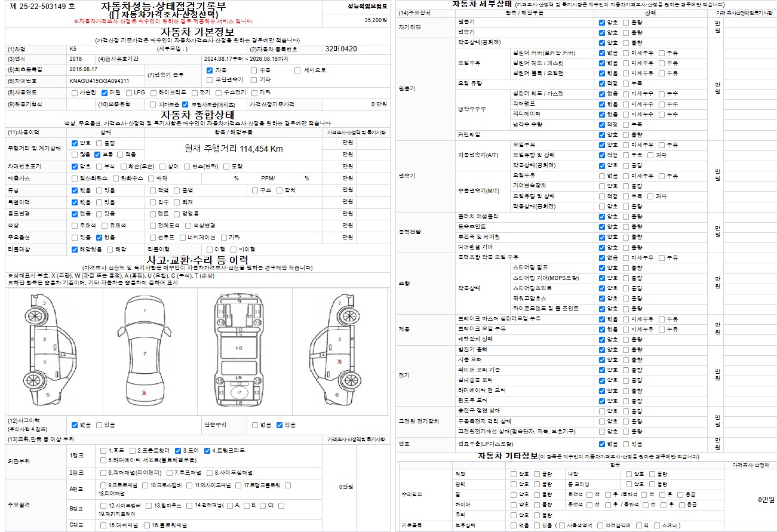Toggle 양호 for 클러치 어셈블리
Viewport: 777px width, 532px height.
[x=602, y=217]
